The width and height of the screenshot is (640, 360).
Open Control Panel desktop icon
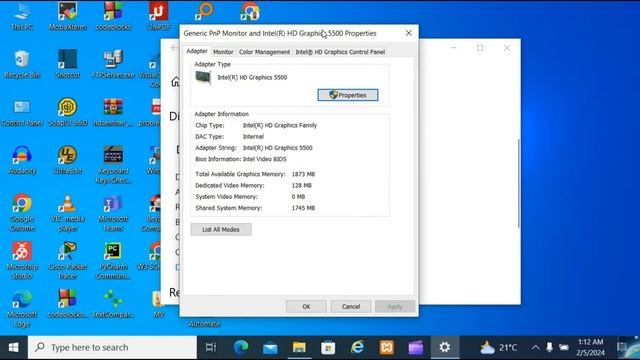click(22, 113)
